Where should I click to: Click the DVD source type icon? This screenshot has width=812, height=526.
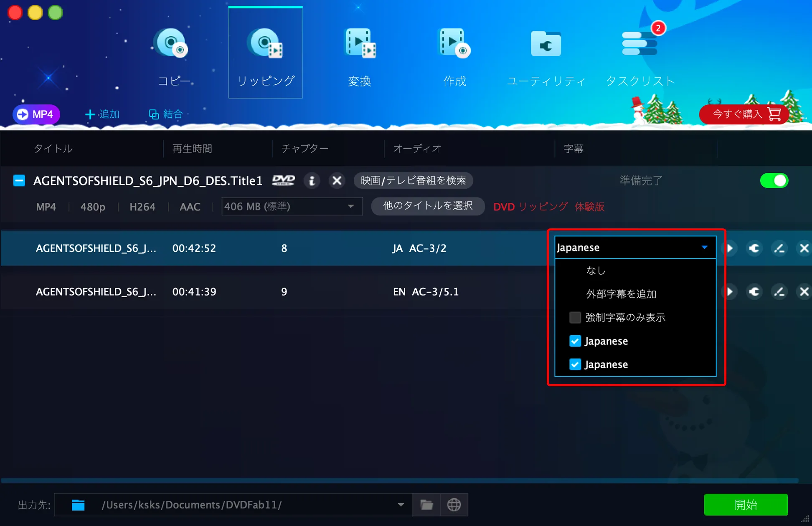click(284, 180)
